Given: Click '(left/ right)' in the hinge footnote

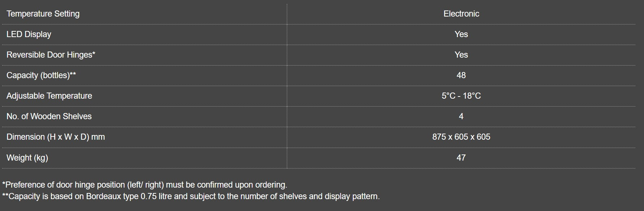Looking at the screenshot, I should pos(145,185).
